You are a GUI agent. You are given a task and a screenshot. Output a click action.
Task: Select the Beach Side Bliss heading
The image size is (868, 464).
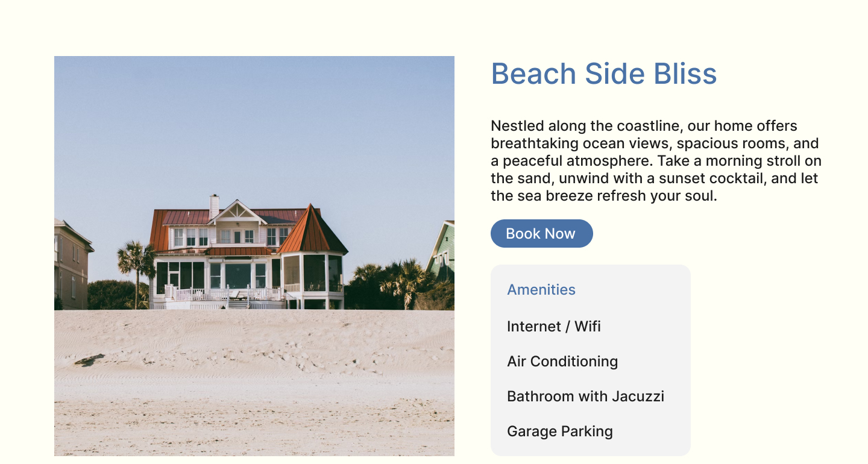pyautogui.click(x=604, y=74)
